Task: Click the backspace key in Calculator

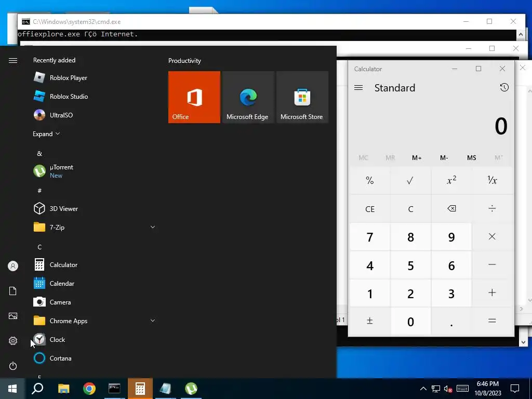Action: (x=451, y=208)
